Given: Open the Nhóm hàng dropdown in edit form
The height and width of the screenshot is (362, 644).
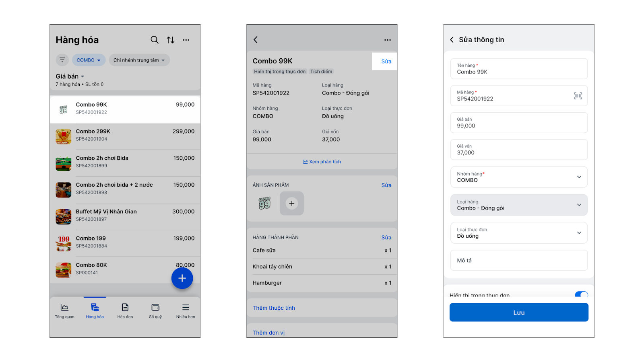Looking at the screenshot, I should click(519, 177).
